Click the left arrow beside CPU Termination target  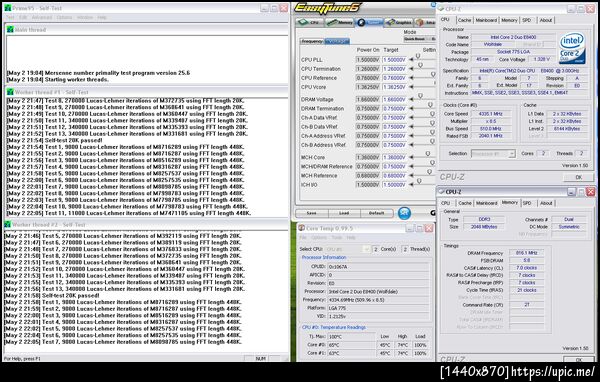click(x=411, y=69)
